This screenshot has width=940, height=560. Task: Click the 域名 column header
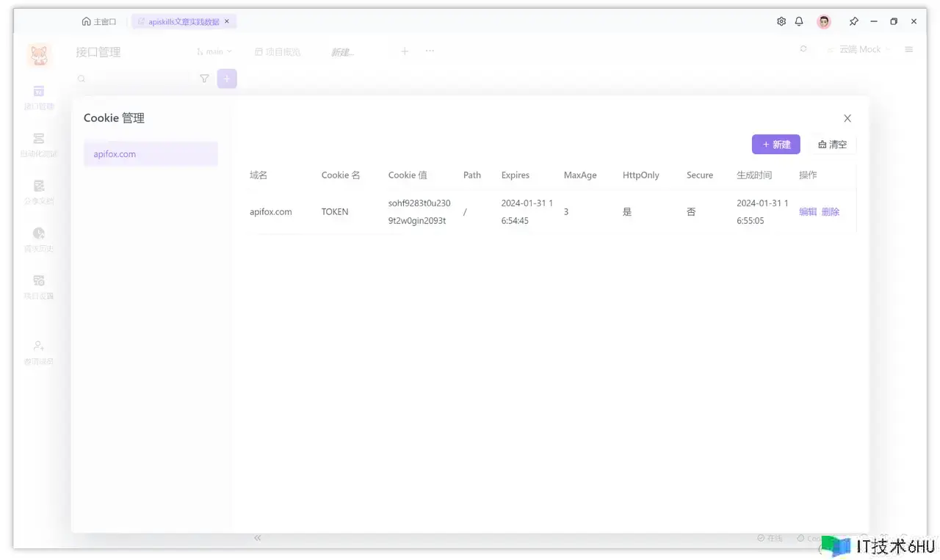pos(258,175)
